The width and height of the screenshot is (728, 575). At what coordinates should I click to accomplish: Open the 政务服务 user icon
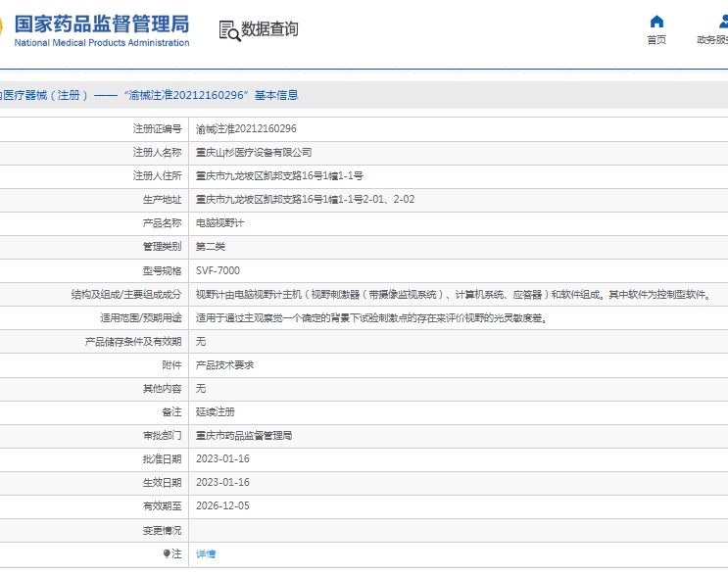coord(723,22)
